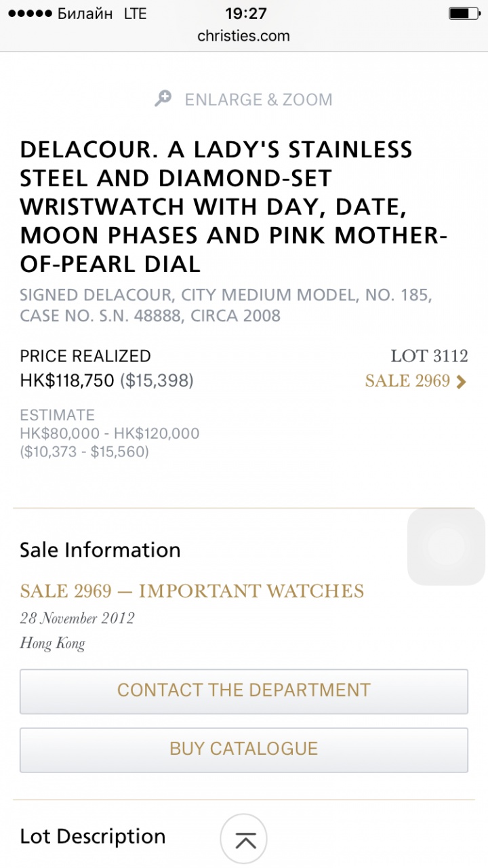Tap the estimate price range text
The image size is (488, 868).
pyautogui.click(x=110, y=433)
